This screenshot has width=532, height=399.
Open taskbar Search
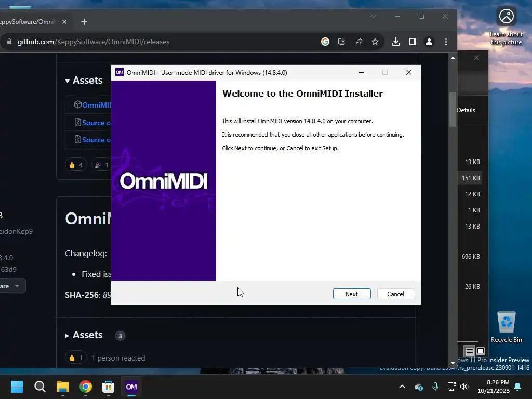coord(39,387)
